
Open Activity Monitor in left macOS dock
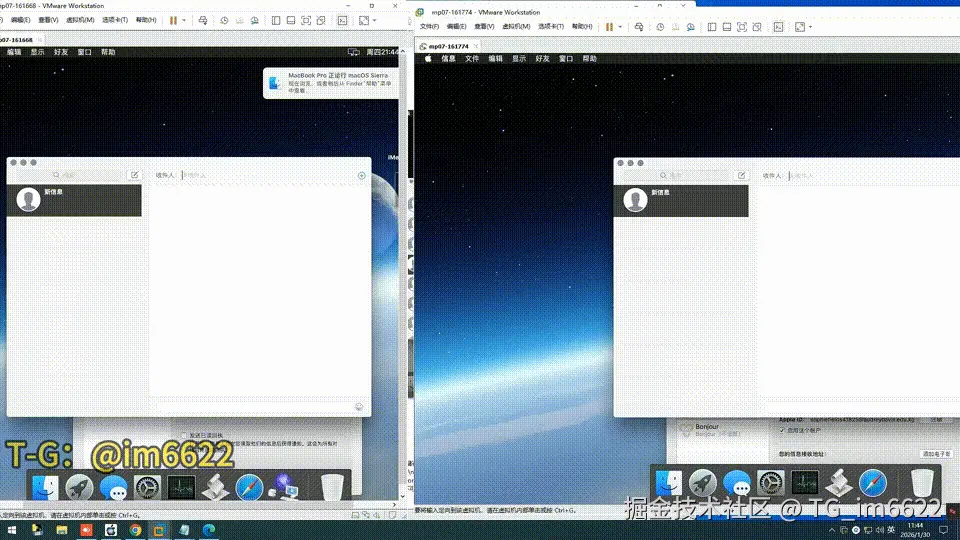[181, 487]
